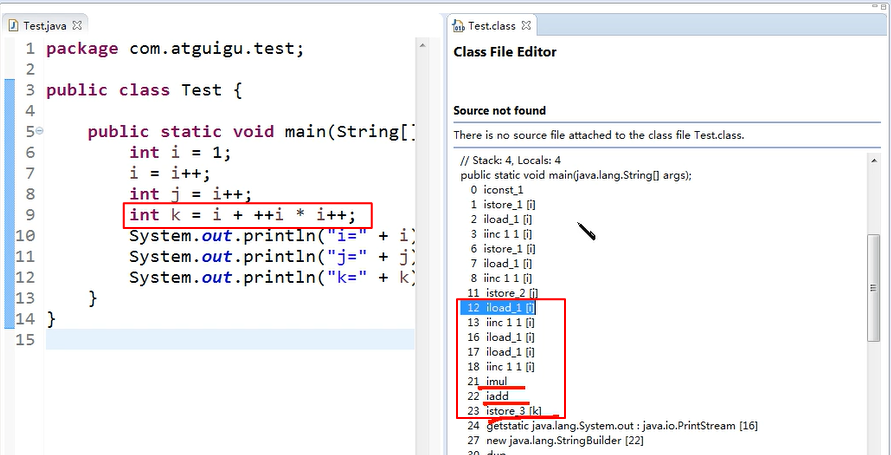Collapse the main method fold marker at line 5
The width and height of the screenshot is (891, 455).
tap(39, 131)
